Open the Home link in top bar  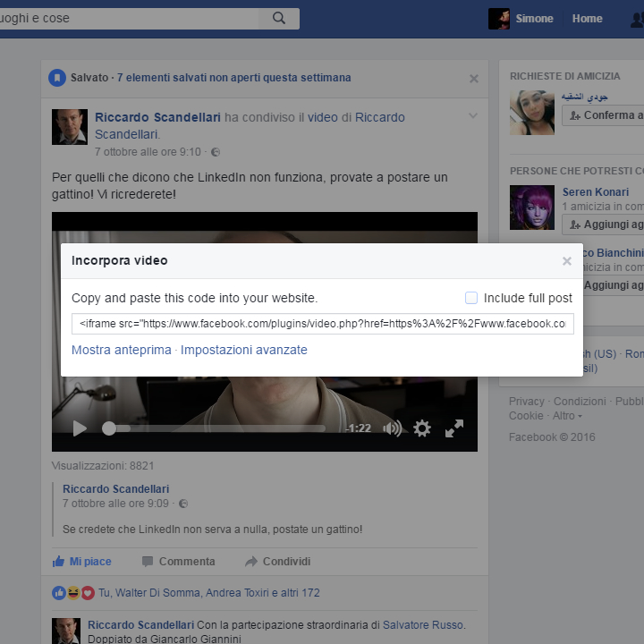pos(587,19)
